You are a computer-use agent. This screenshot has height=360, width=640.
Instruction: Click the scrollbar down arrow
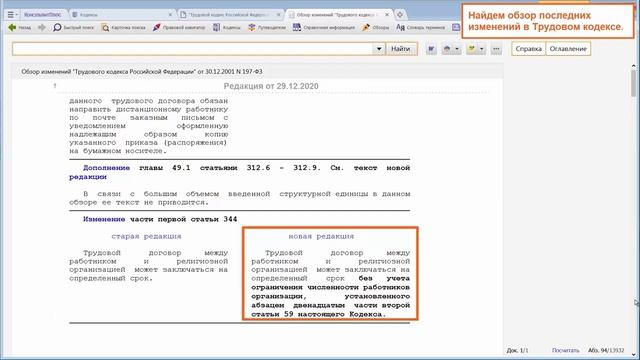(x=633, y=355)
